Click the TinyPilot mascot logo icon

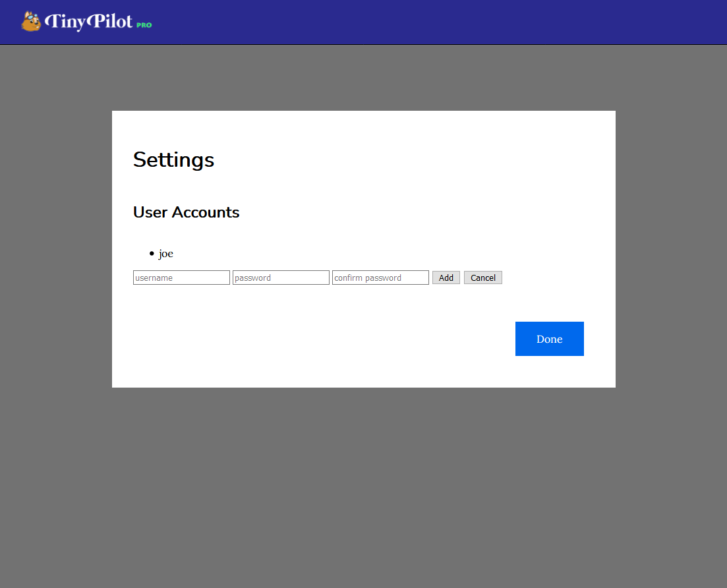click(31, 21)
